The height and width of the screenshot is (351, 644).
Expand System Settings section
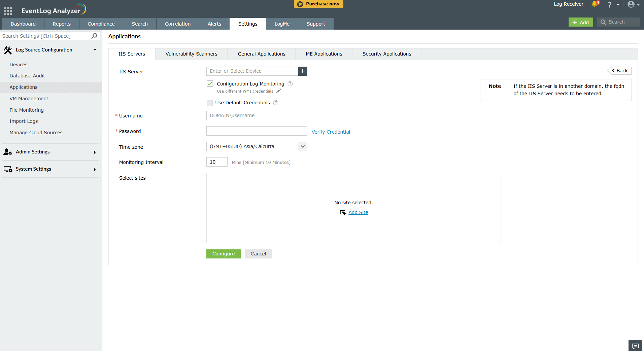(95, 170)
